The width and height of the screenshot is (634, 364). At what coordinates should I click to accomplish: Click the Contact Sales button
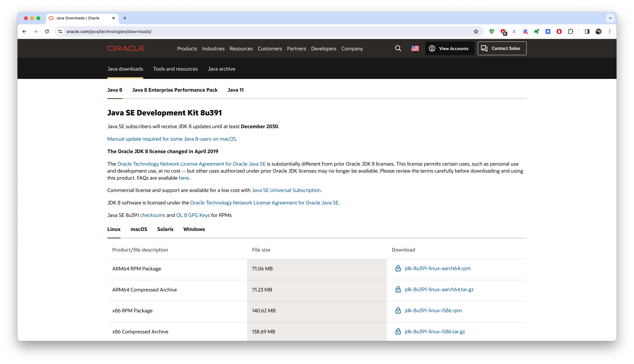(x=502, y=48)
